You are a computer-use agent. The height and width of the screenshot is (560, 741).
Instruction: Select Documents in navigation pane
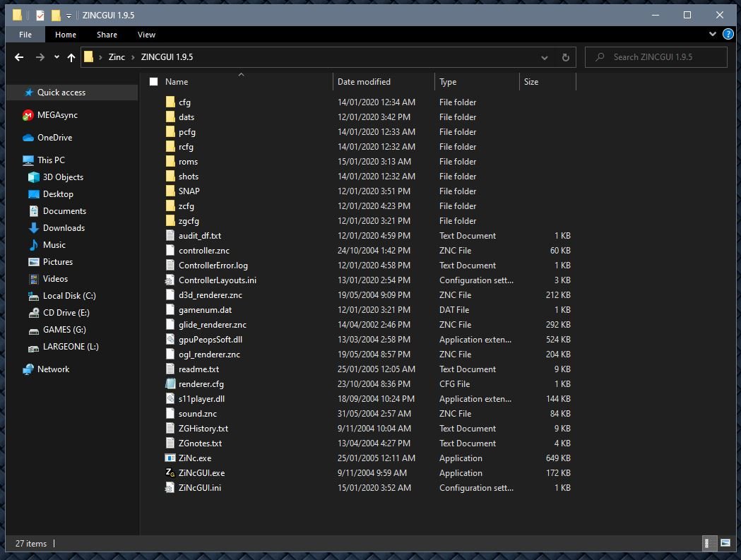tap(65, 211)
